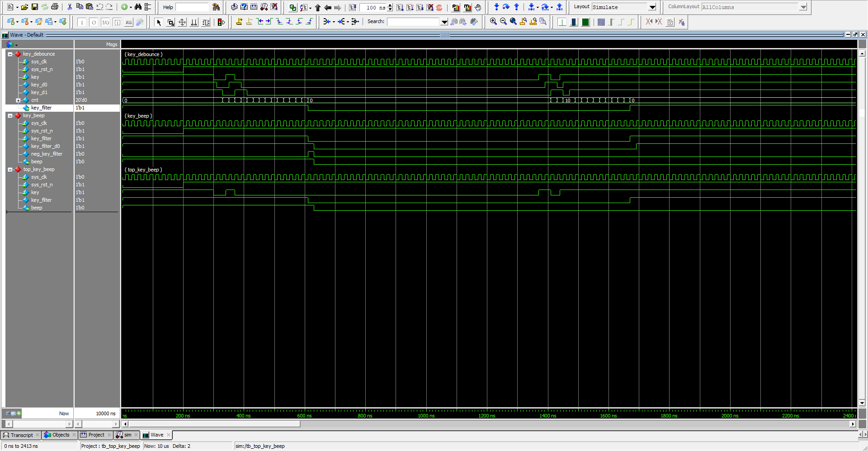This screenshot has height=451, width=868.
Task: Click the Insert Cursor toolbar icon
Action: [x=239, y=21]
